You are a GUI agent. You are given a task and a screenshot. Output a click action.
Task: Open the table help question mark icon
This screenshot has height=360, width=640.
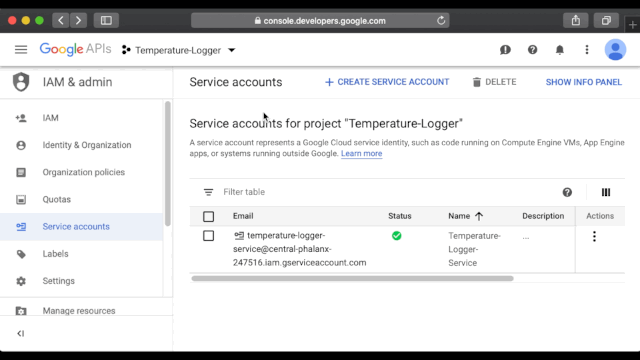coord(567,192)
